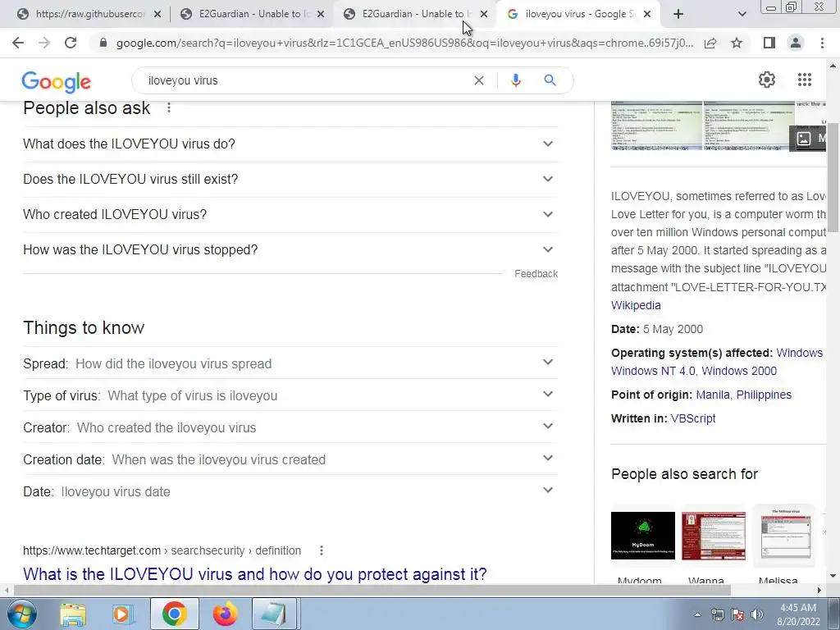Viewport: 840px width, 630px height.
Task: Launch Windows Media Player from taskbar
Action: (x=122, y=614)
